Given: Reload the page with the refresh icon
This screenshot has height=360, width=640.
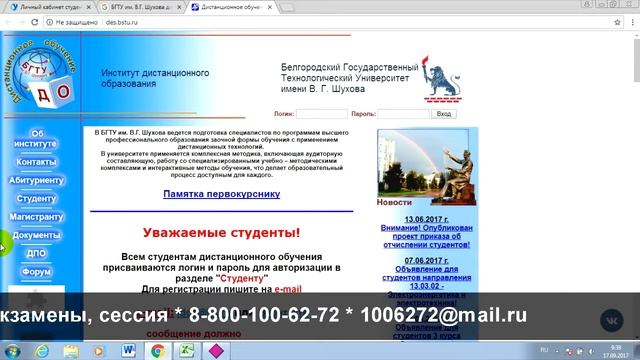Looking at the screenshot, I should (x=35, y=22).
